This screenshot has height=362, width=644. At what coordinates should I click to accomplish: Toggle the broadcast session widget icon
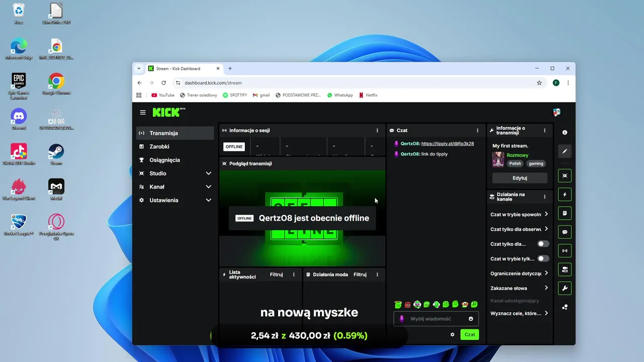click(565, 251)
